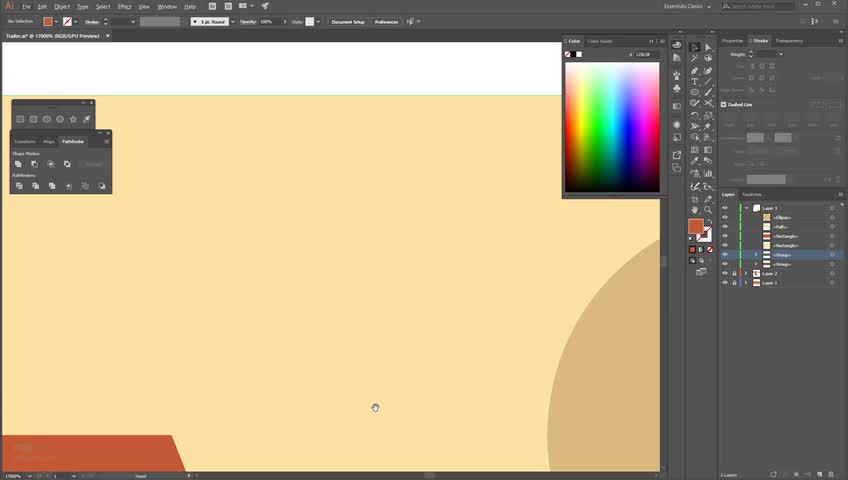This screenshot has height=480, width=848.
Task: Open stroke color dropdown in control bar
Action: click(x=76, y=22)
